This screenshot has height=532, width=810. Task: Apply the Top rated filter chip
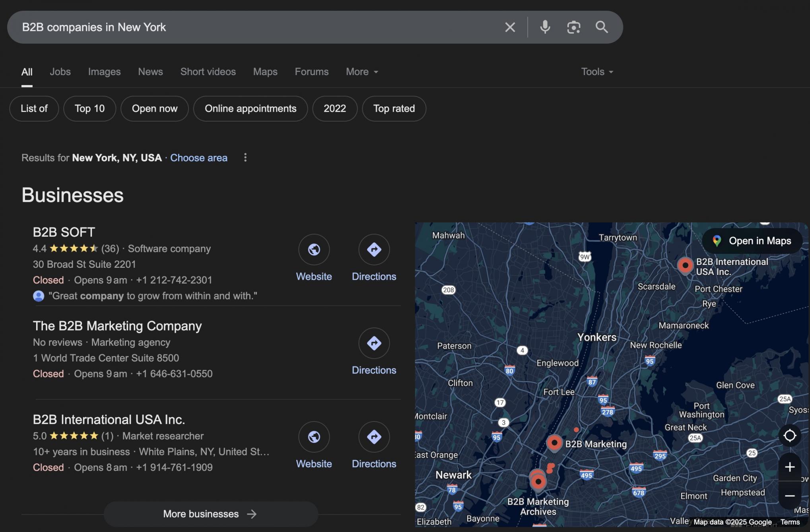coord(394,109)
